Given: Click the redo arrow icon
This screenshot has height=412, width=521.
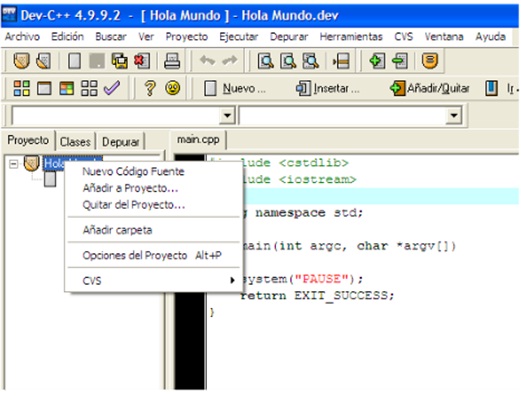Looking at the screenshot, I should 230,61.
